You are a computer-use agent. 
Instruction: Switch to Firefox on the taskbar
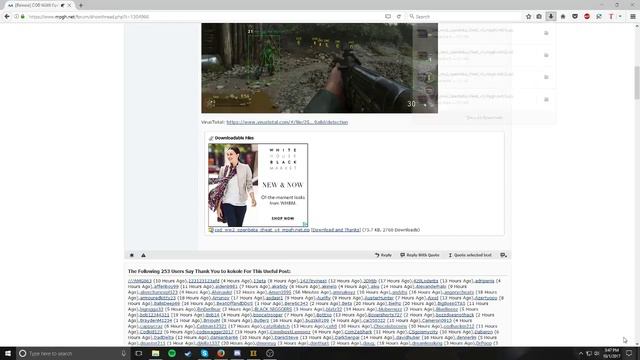221,353
